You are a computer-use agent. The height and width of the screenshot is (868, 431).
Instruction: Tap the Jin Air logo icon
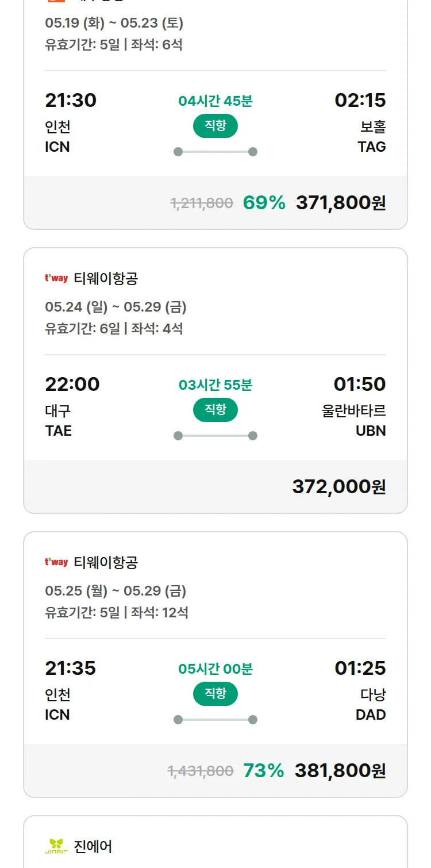[56, 846]
